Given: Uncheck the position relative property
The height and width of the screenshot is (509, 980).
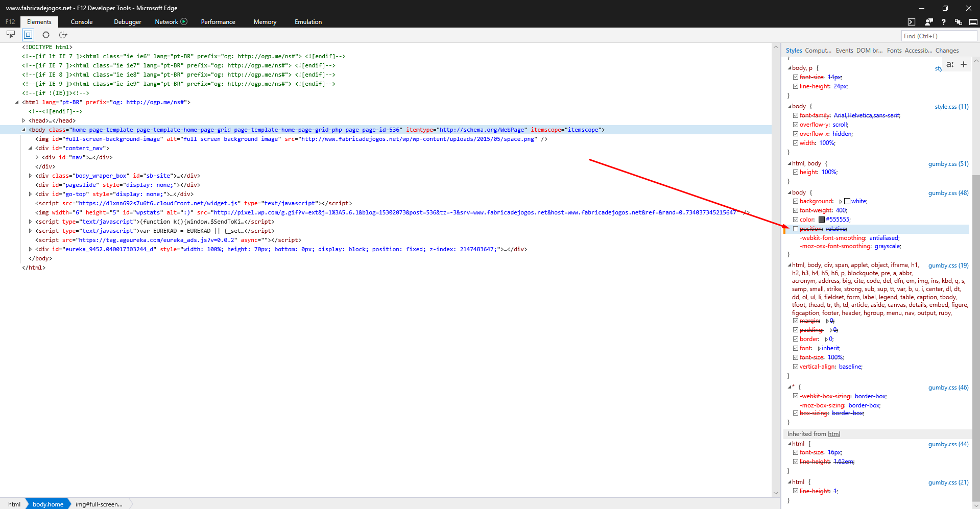Looking at the screenshot, I should (x=796, y=229).
